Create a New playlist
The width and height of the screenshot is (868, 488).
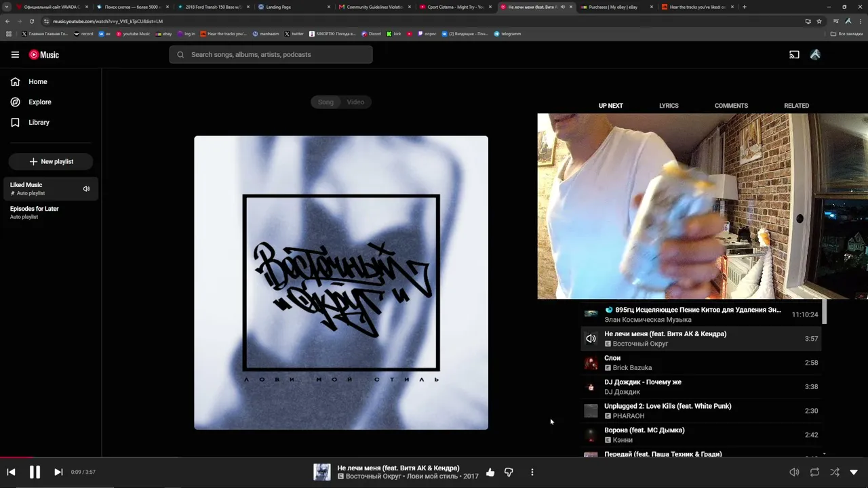click(51, 162)
